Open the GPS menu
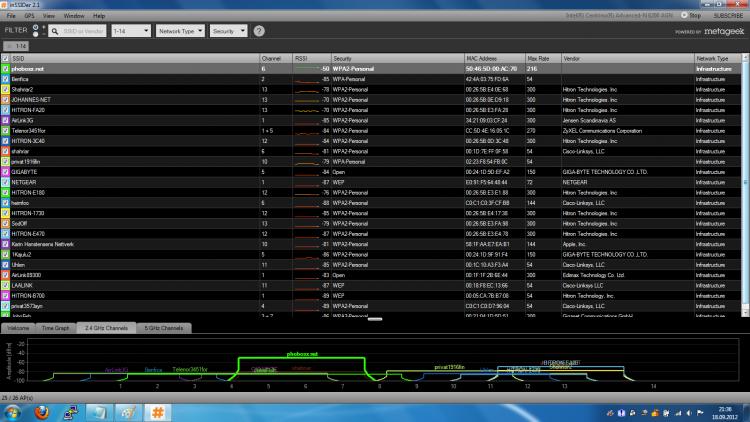Viewport: 750px width, 422px height. (x=29, y=16)
